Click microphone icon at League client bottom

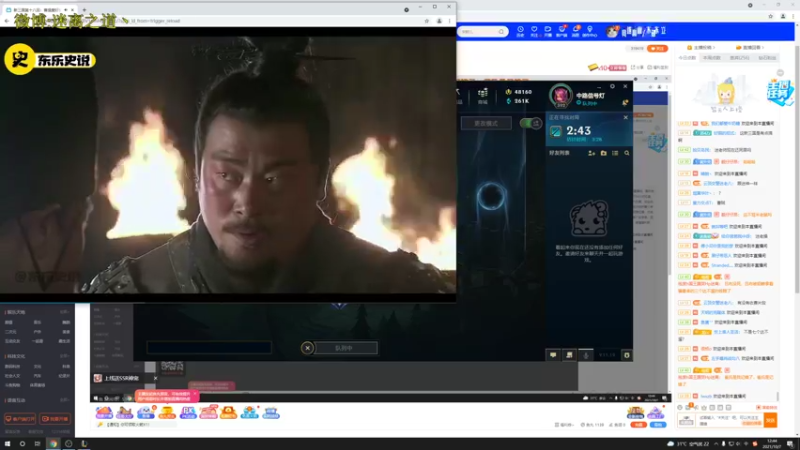(586, 355)
